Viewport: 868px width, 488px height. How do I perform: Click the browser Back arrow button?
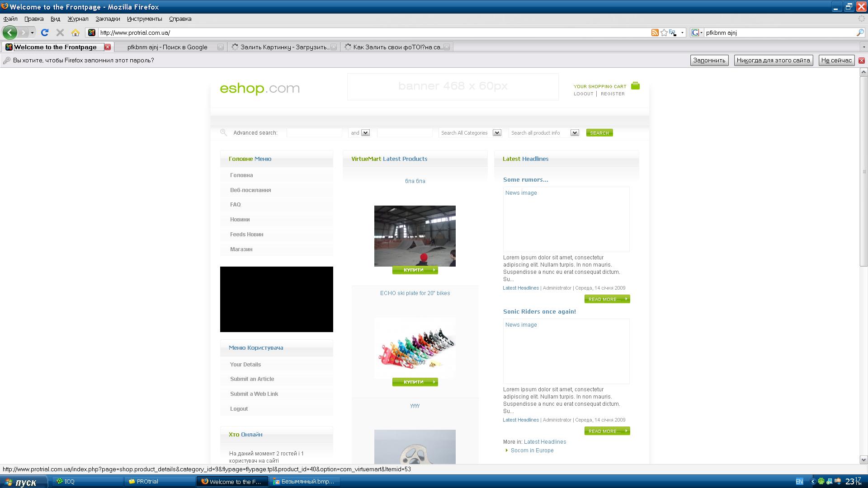(10, 33)
